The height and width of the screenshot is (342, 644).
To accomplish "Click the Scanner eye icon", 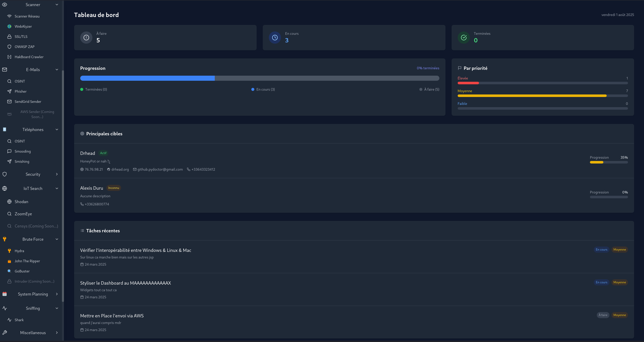I will pyautogui.click(x=5, y=5).
